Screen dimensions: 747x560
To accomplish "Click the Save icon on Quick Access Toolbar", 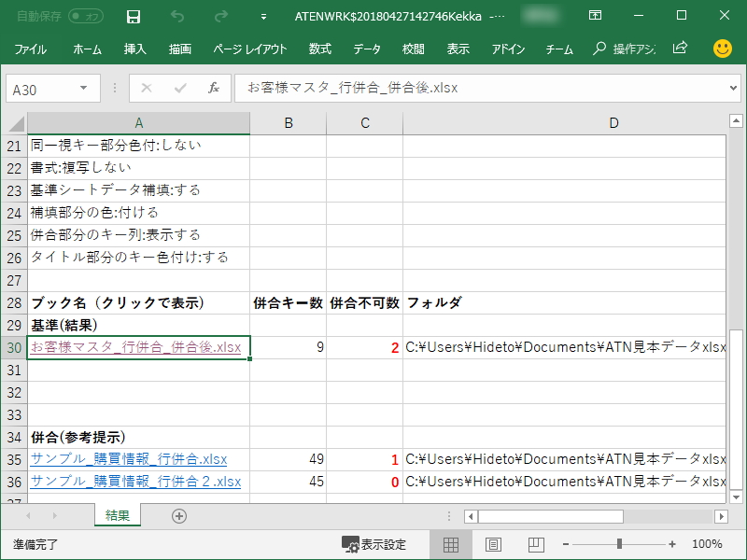I will tap(133, 15).
